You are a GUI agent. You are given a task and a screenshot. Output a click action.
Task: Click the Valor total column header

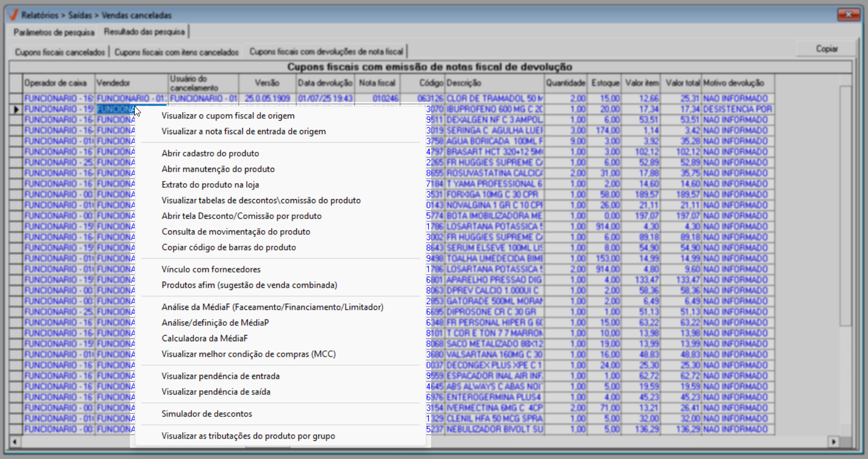tap(681, 83)
